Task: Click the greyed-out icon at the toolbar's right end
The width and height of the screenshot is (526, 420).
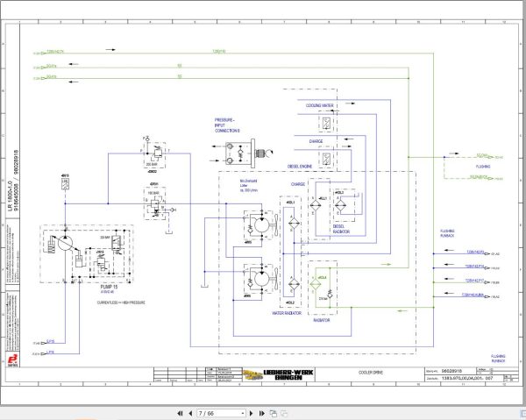Action: [284, 413]
